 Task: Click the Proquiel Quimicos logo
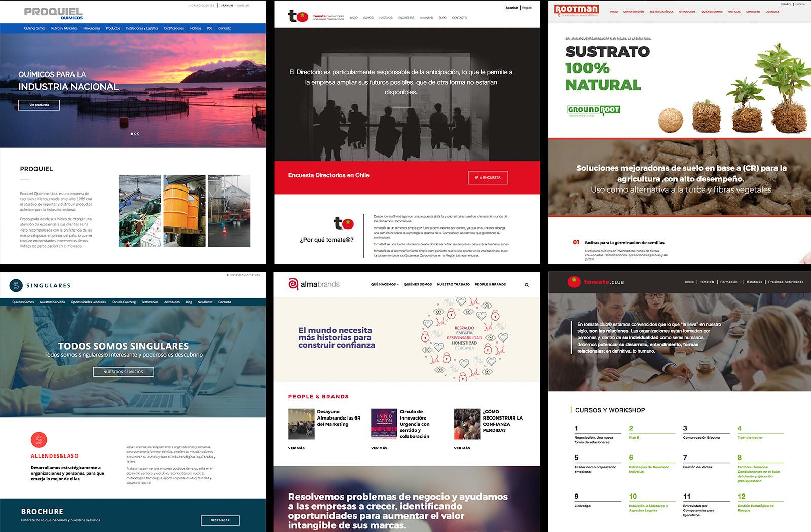[53, 13]
